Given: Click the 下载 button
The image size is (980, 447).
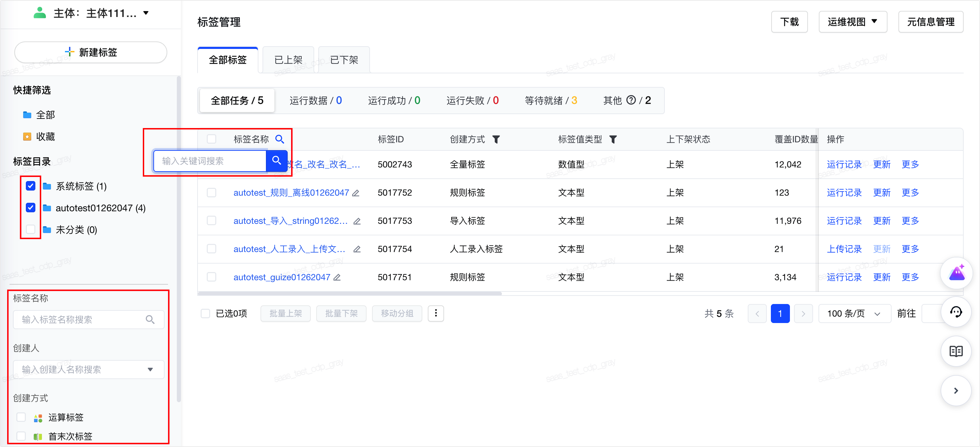Looking at the screenshot, I should click(x=789, y=22).
